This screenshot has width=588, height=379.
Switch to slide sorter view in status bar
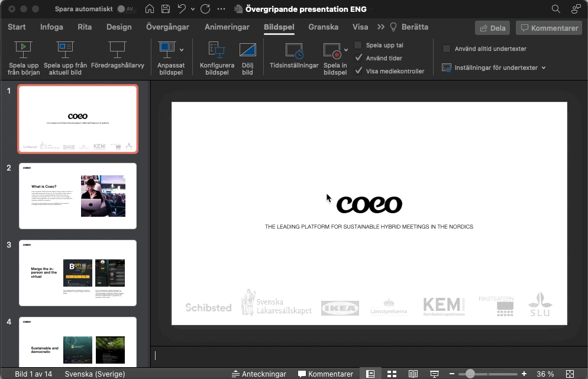pos(391,374)
